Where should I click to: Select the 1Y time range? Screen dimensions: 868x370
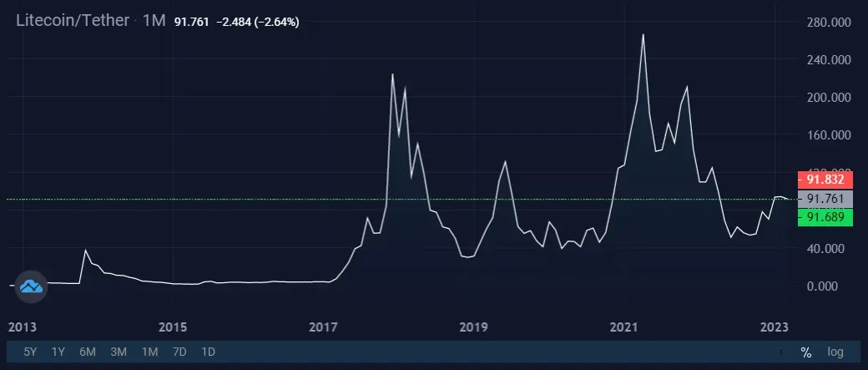[58, 352]
